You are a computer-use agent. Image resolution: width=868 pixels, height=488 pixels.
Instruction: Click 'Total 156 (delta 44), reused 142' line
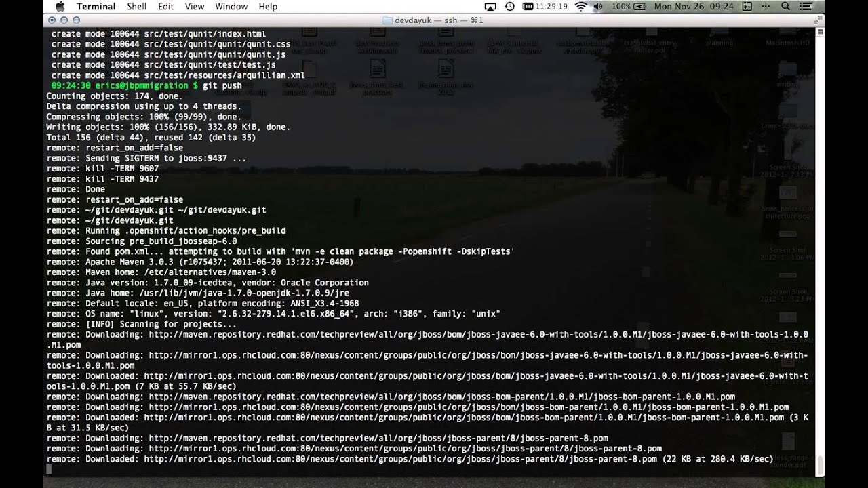[x=151, y=138]
